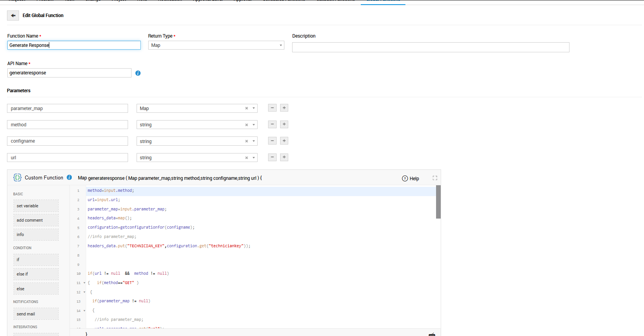The height and width of the screenshot is (336, 644).
Task: Insert an 'else if' condition block
Action: (36, 274)
